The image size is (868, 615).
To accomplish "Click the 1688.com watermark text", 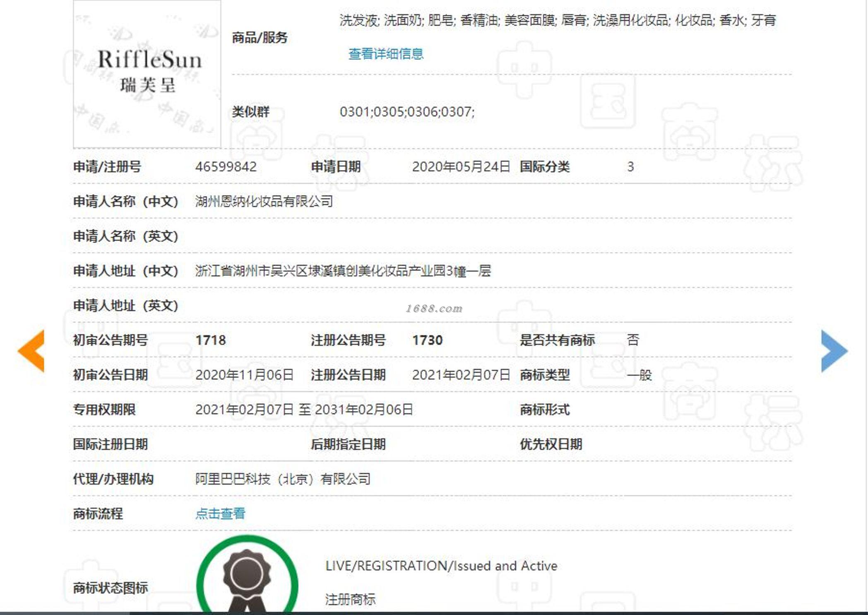I will pos(434,309).
